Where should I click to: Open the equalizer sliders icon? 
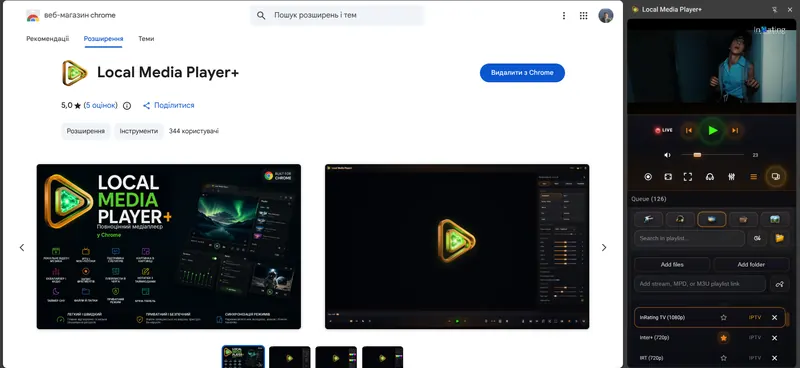(731, 177)
